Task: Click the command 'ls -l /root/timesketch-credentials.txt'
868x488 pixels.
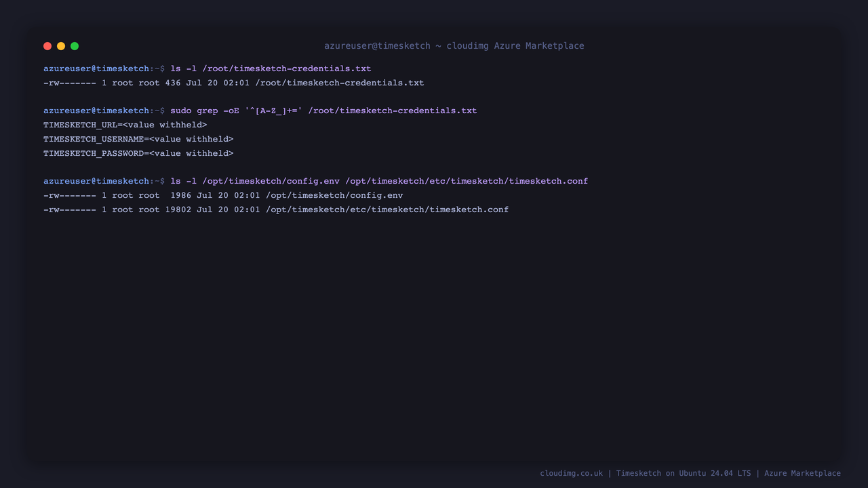Action: [271, 68]
